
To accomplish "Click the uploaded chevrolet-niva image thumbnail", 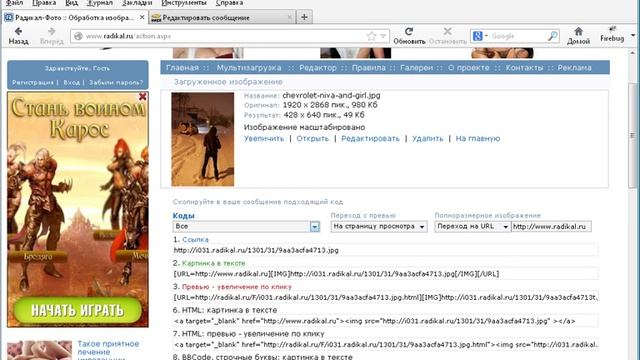I will (x=203, y=139).
